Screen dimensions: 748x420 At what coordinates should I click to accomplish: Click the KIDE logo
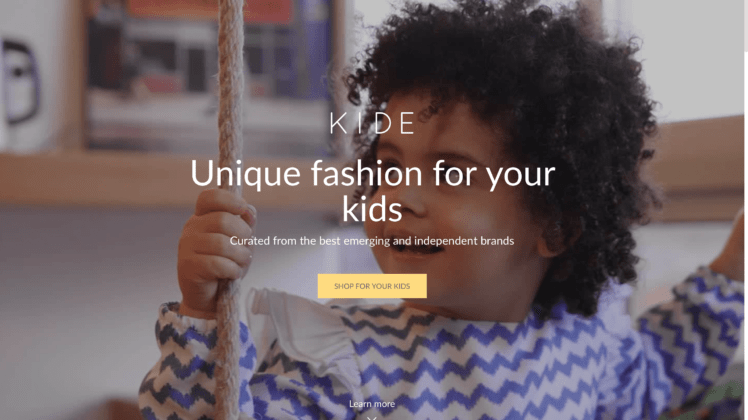click(372, 123)
